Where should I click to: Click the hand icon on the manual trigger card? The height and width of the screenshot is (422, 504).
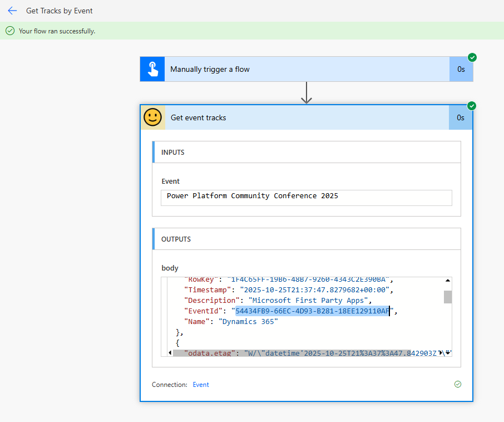[152, 69]
